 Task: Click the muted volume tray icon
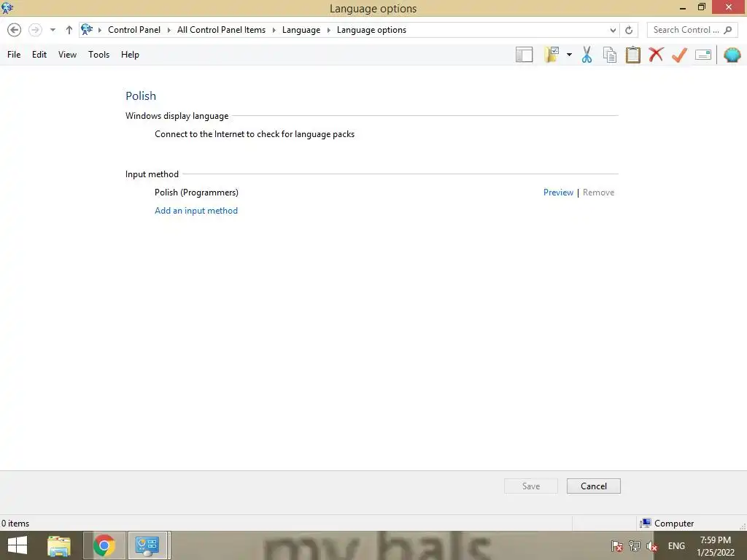click(x=651, y=545)
